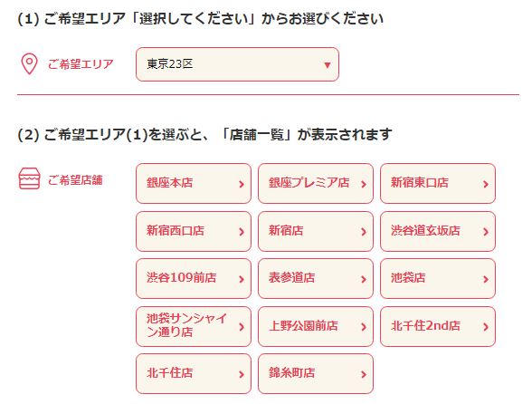This screenshot has height=404, width=532.
Task: Select 新宿東口店 from the store list
Action: click(438, 184)
